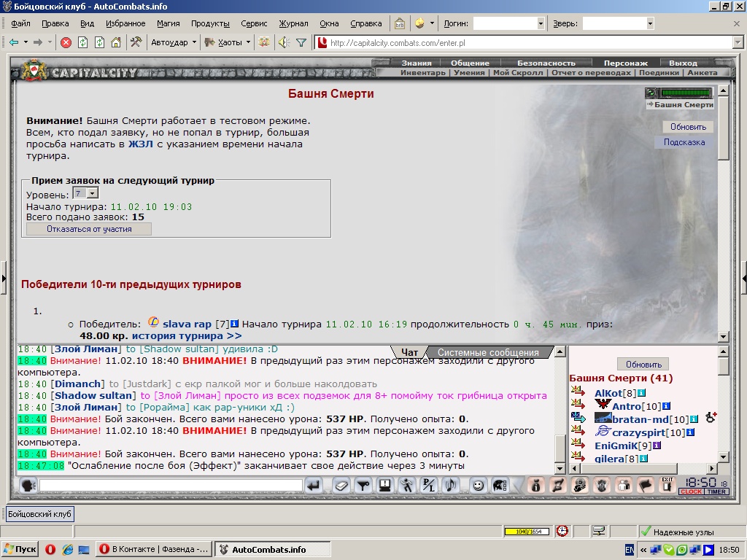The image size is (747, 560).
Task: Open the Уровень level dropdown
Action: (93, 192)
